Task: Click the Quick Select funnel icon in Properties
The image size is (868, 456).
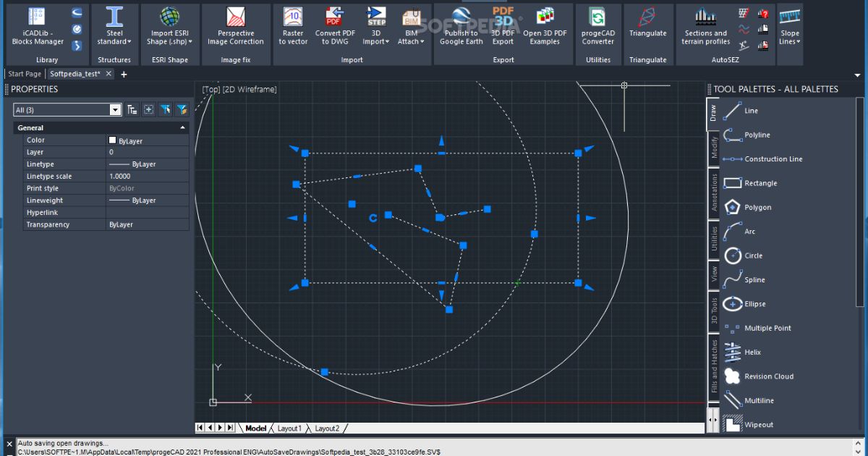Action: [182, 109]
